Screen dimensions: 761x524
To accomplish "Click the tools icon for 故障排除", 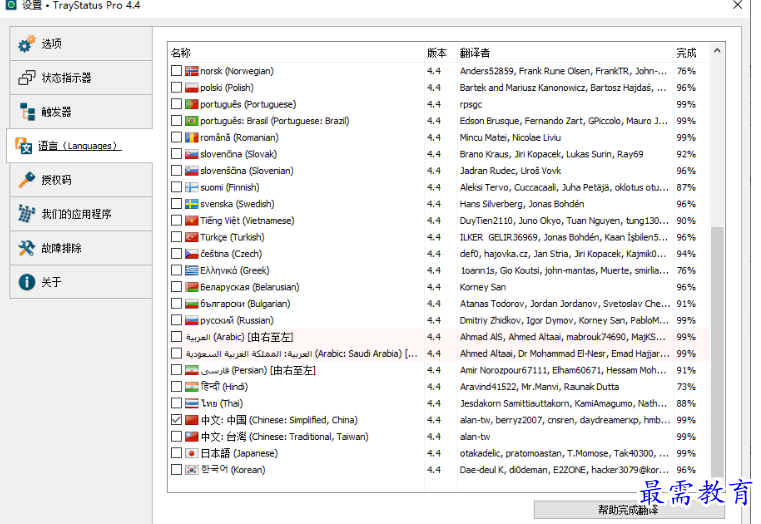I will point(27,248).
